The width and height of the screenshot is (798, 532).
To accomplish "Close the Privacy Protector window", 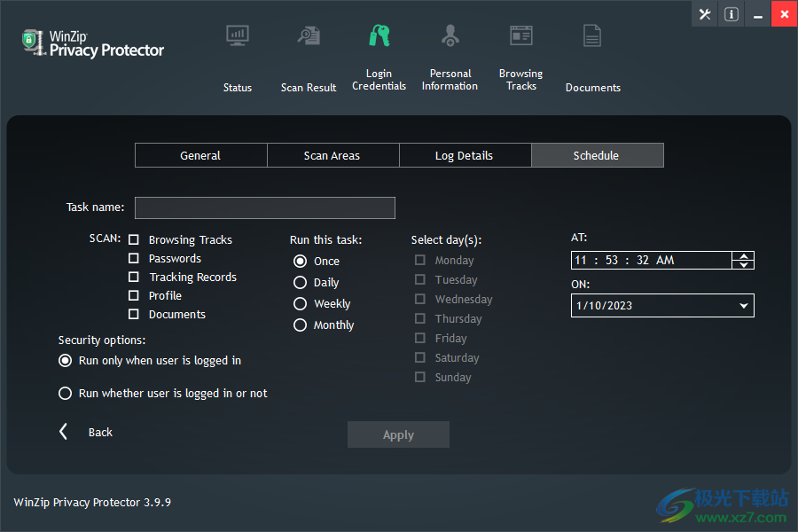I will pyautogui.click(x=785, y=14).
